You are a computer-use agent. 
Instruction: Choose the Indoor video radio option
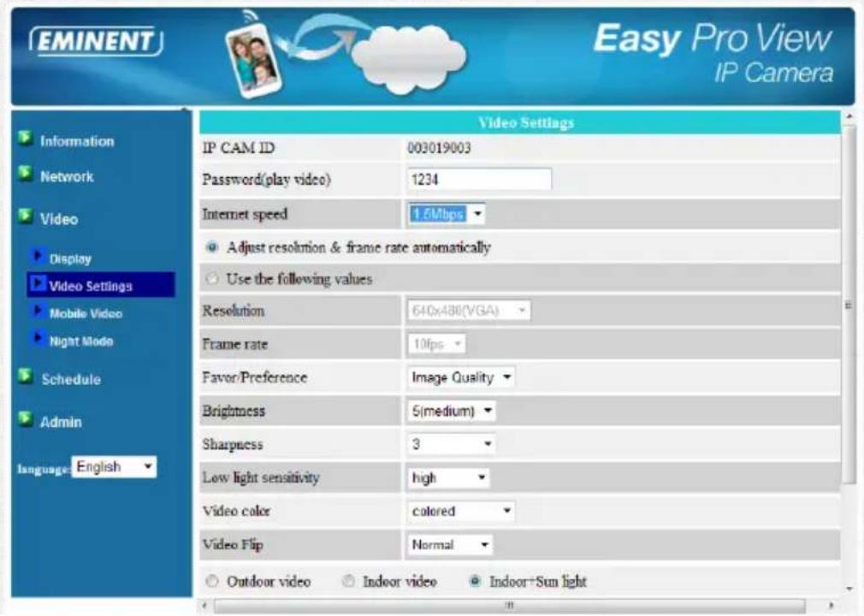(x=348, y=581)
